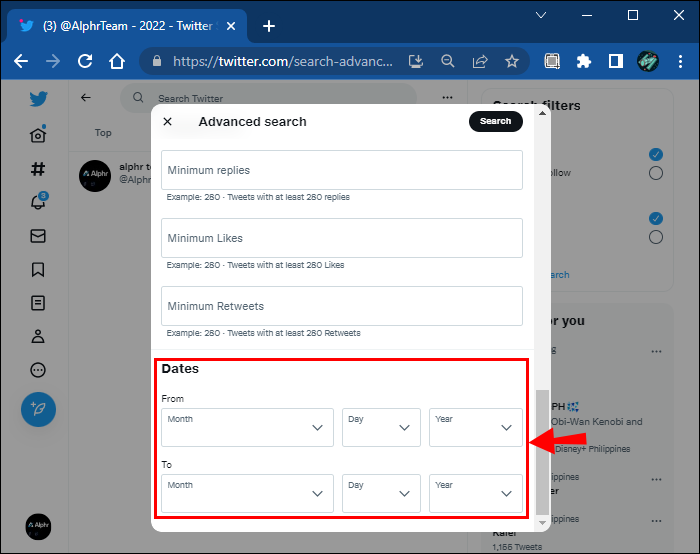The height and width of the screenshot is (554, 700).
Task: Switch to the Top results tab
Action: coord(103,133)
